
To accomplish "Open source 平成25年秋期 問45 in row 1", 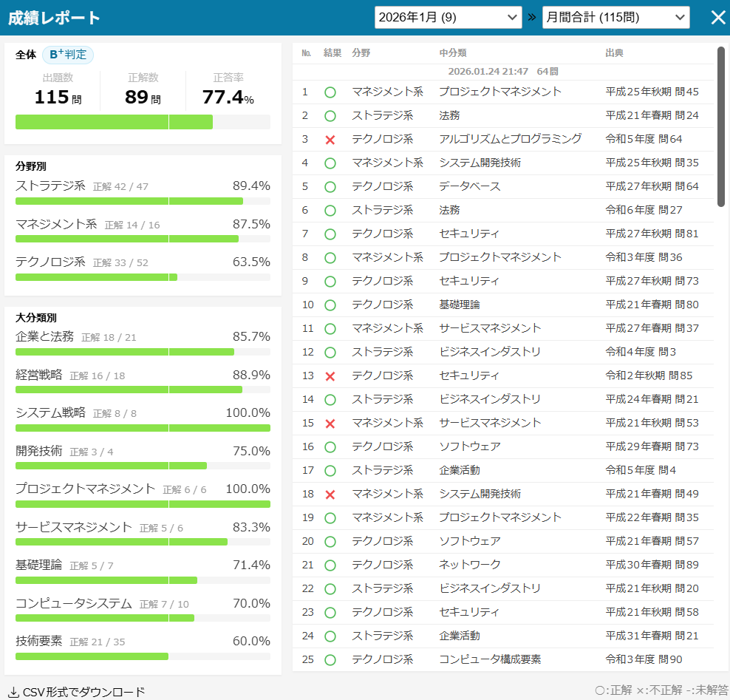I will pos(652,92).
